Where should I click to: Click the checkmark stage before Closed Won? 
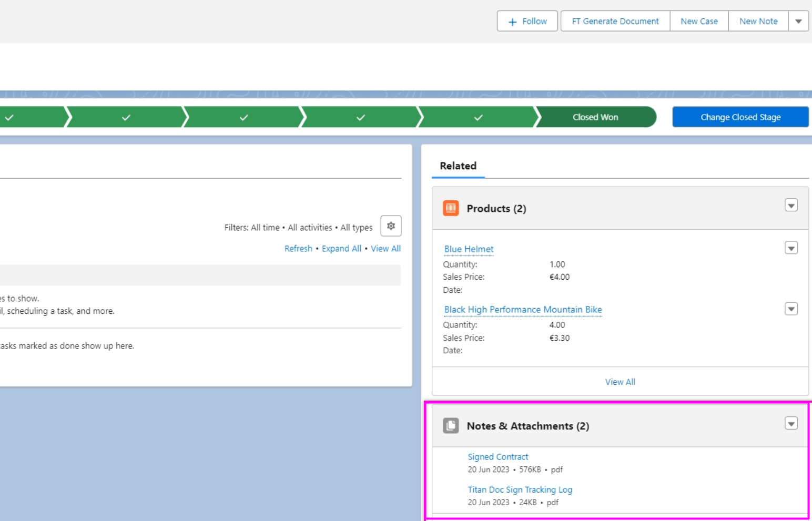pyautogui.click(x=478, y=117)
